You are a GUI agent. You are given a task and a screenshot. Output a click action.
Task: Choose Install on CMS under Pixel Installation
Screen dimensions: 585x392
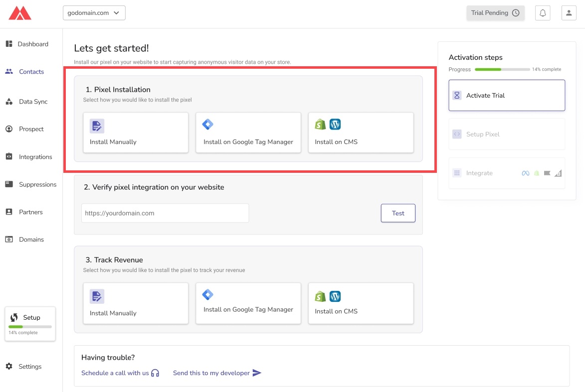pyautogui.click(x=361, y=132)
